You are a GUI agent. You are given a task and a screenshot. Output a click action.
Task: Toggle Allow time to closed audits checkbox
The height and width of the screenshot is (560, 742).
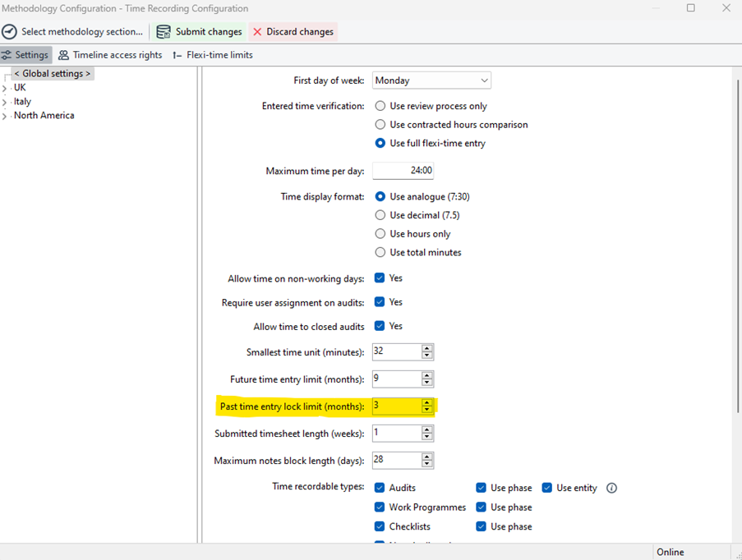[380, 326]
